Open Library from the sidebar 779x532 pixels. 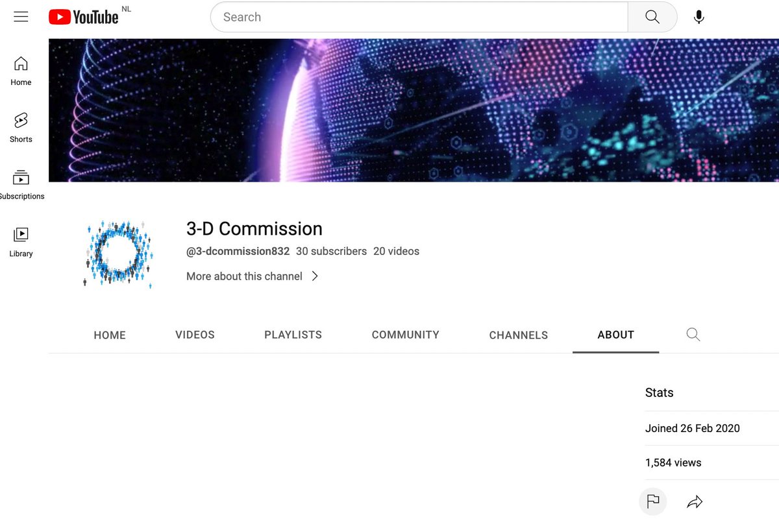point(21,241)
